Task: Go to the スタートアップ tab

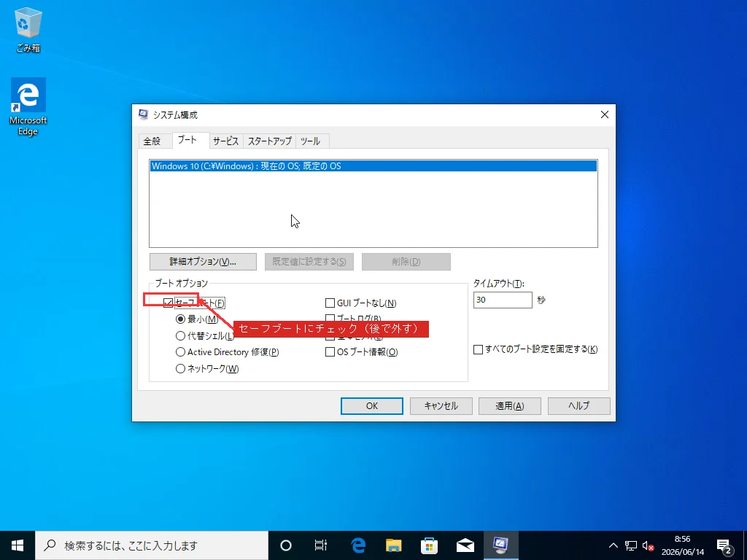Action: [x=270, y=141]
